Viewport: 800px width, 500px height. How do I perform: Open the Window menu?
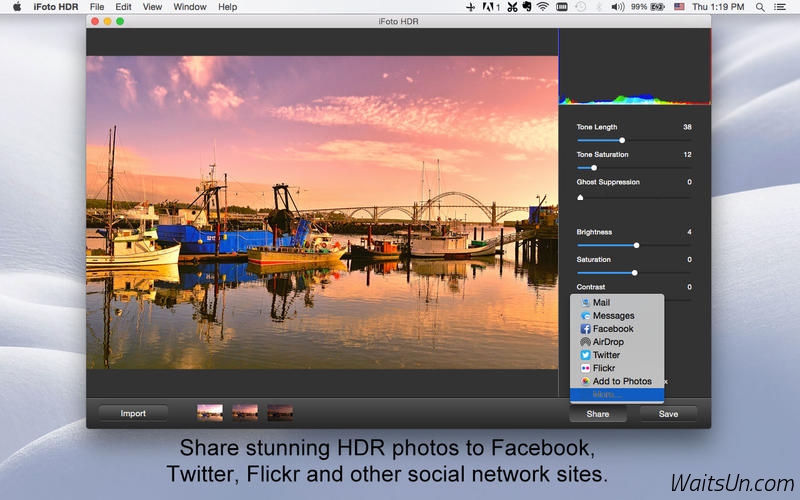tap(190, 7)
